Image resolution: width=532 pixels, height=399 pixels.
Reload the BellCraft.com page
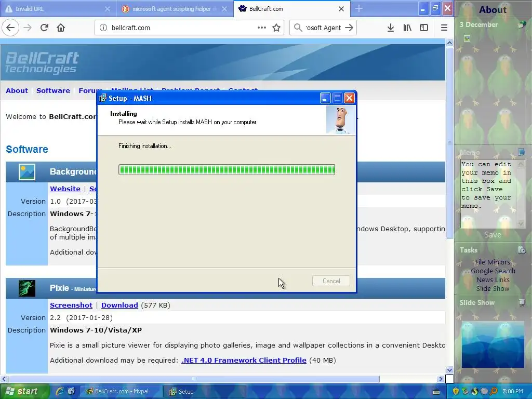[x=44, y=28]
